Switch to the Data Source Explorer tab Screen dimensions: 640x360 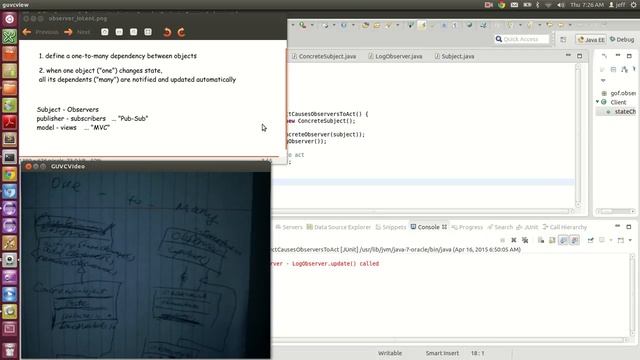(x=338, y=227)
